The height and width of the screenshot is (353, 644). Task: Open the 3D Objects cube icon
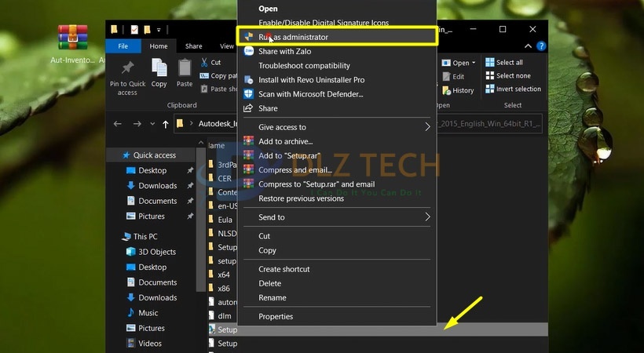click(130, 252)
